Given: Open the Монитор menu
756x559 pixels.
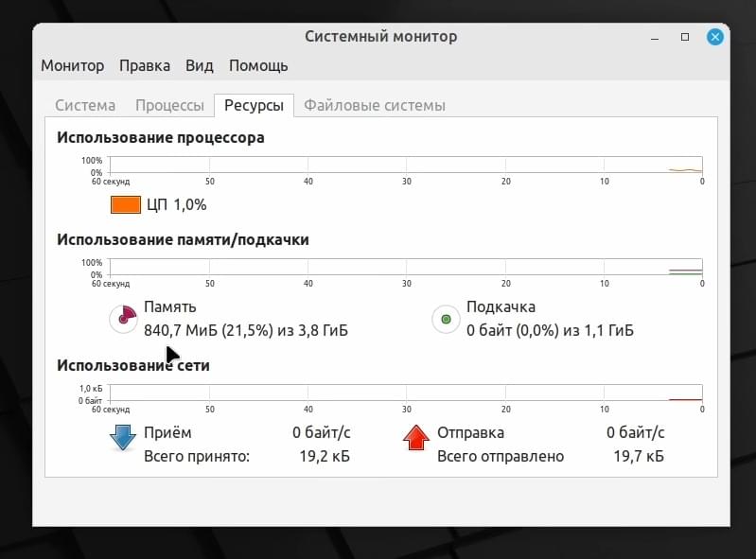Looking at the screenshot, I should pyautogui.click(x=72, y=65).
